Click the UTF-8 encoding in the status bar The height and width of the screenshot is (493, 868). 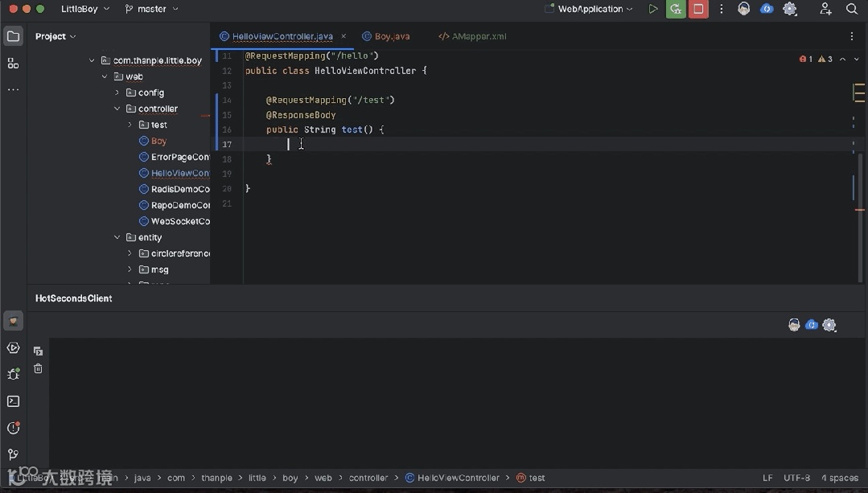click(x=796, y=478)
